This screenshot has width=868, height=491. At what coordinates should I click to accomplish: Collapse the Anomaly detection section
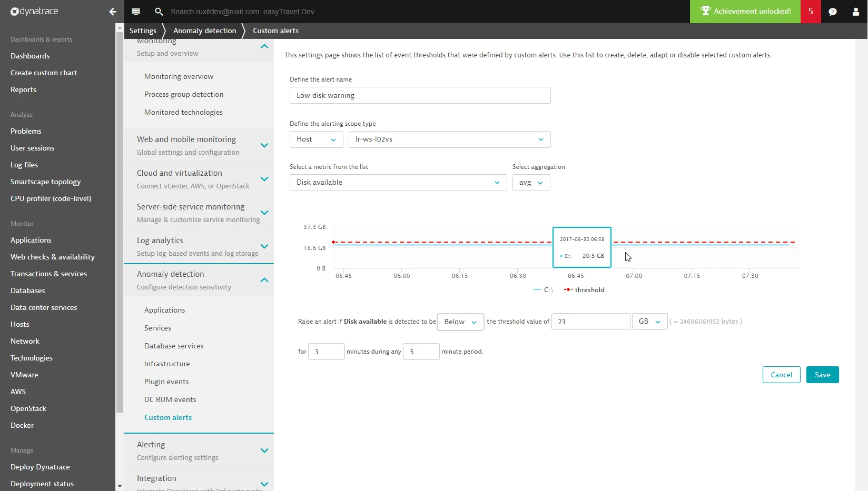click(x=264, y=280)
